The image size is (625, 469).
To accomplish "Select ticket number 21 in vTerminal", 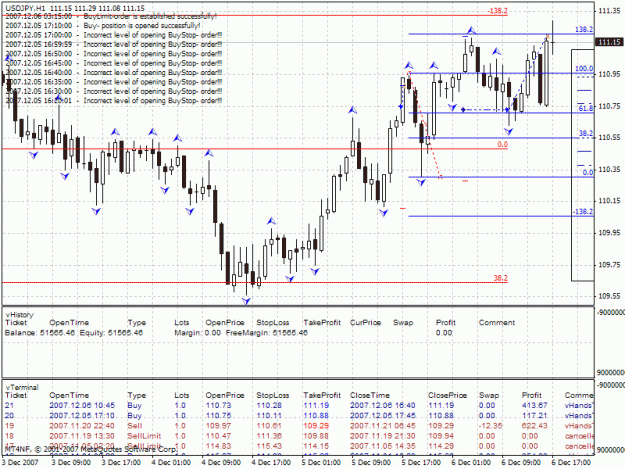I will pos(9,405).
